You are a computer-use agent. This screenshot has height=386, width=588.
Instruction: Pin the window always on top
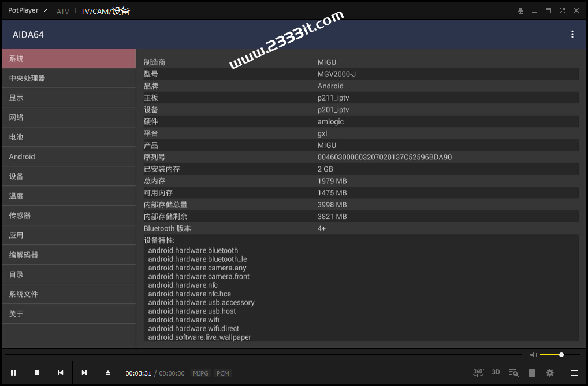coord(520,11)
